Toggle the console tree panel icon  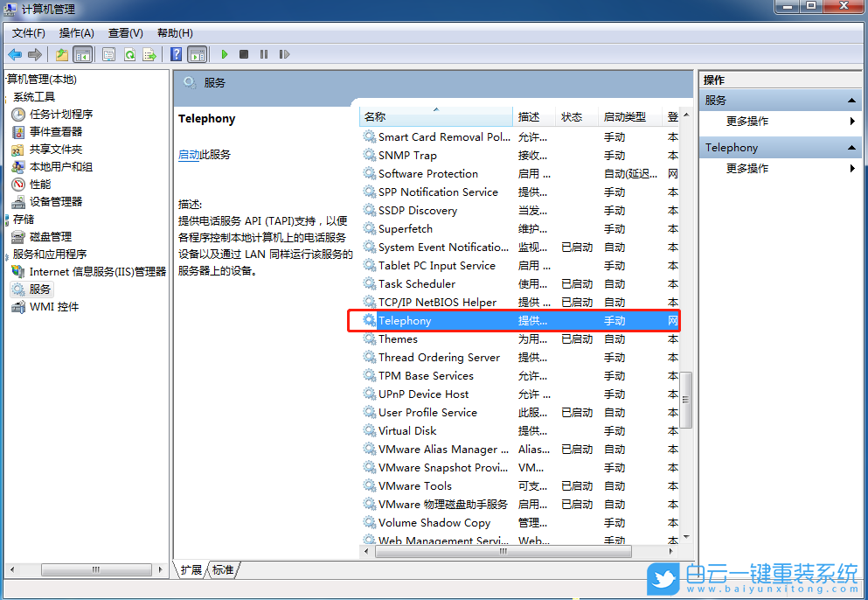[82, 54]
